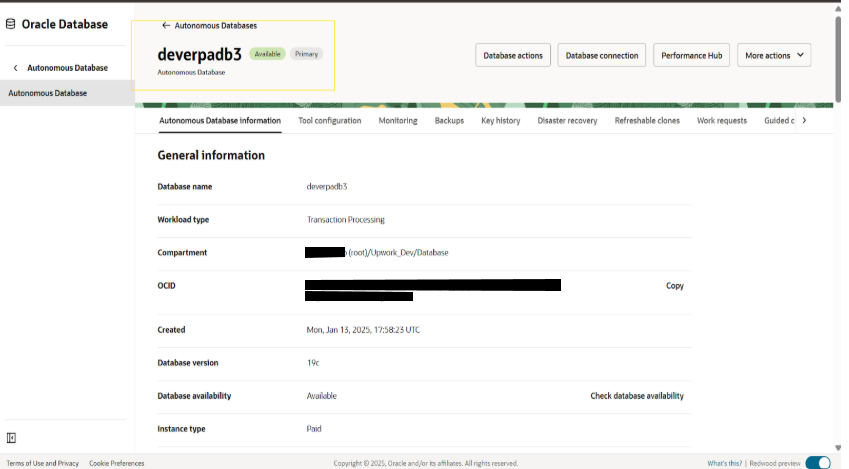Click the Oracle Database sidebar title
The image size is (849, 469).
(x=64, y=24)
